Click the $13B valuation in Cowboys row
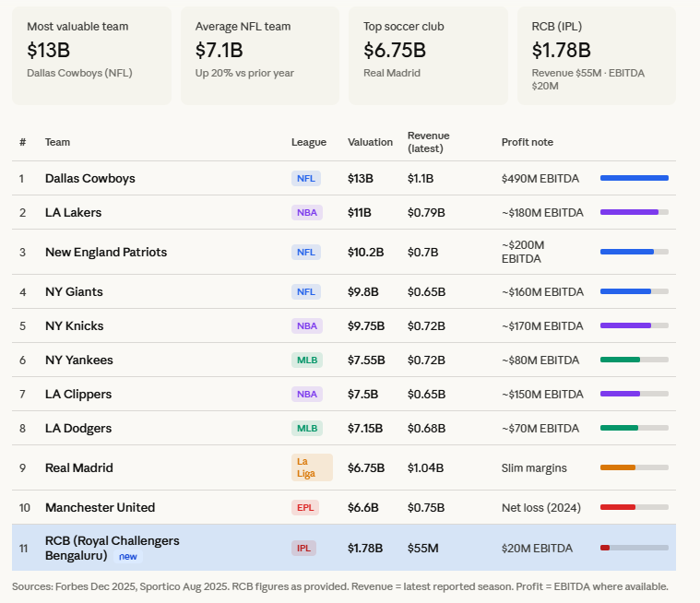The width and height of the screenshot is (700, 603). pyautogui.click(x=361, y=179)
